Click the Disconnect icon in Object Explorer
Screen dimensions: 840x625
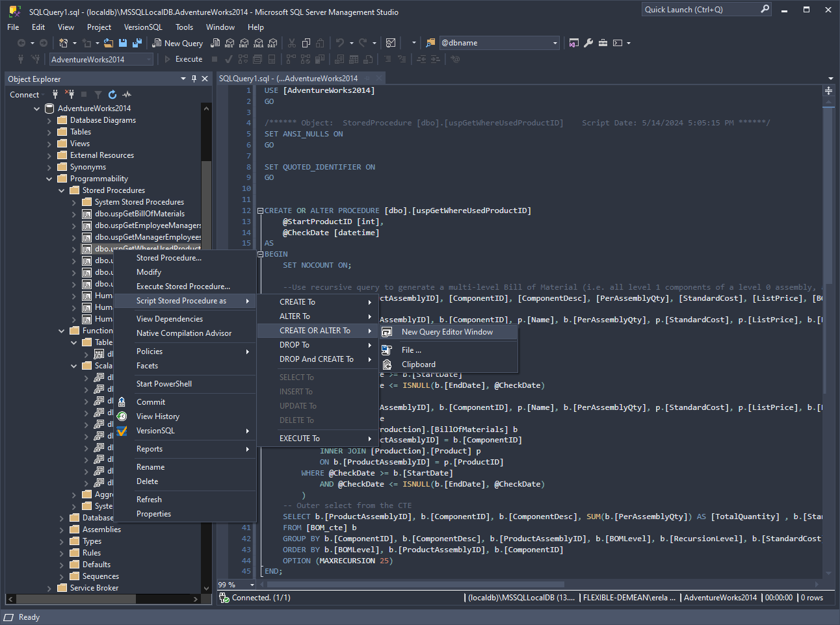(70, 95)
